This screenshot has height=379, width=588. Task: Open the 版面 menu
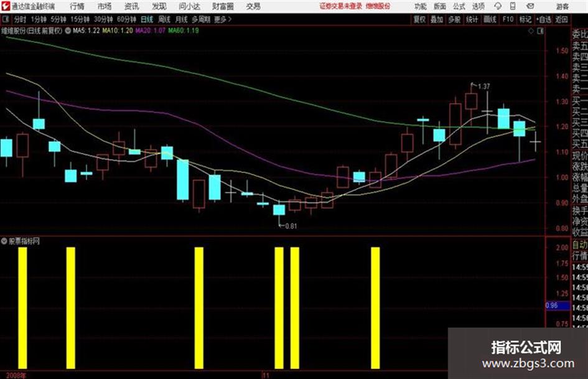point(439,6)
